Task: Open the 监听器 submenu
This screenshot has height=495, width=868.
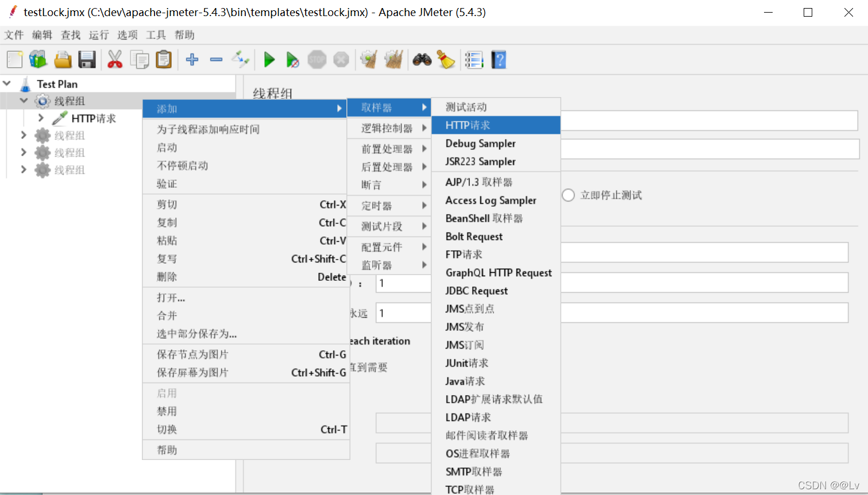Action: 389,265
